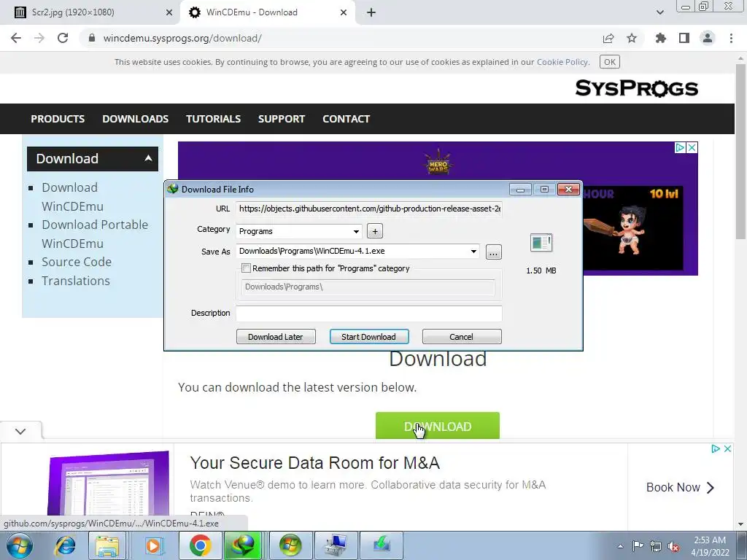The height and width of the screenshot is (560, 747).
Task: Open the network tray icon
Action: (x=656, y=546)
